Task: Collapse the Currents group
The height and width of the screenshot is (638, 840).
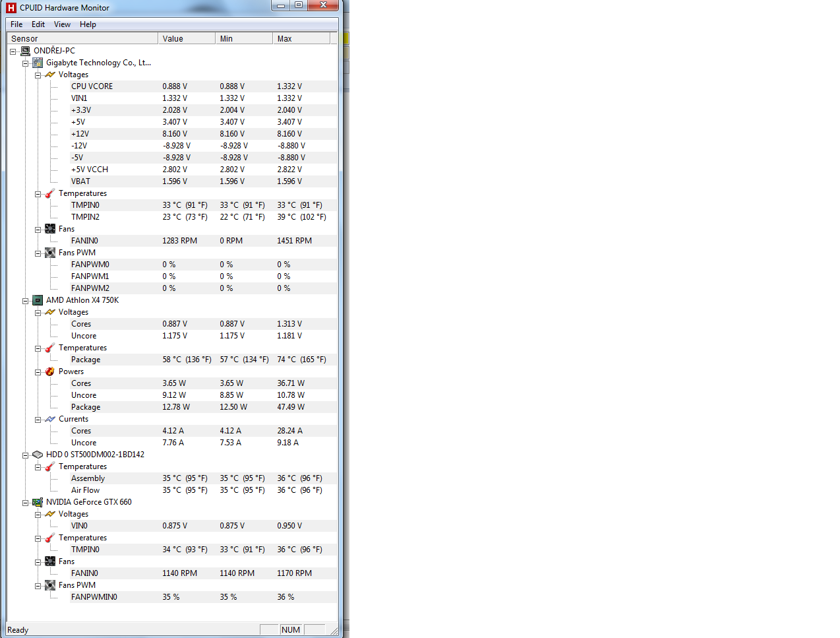Action: [38, 420]
